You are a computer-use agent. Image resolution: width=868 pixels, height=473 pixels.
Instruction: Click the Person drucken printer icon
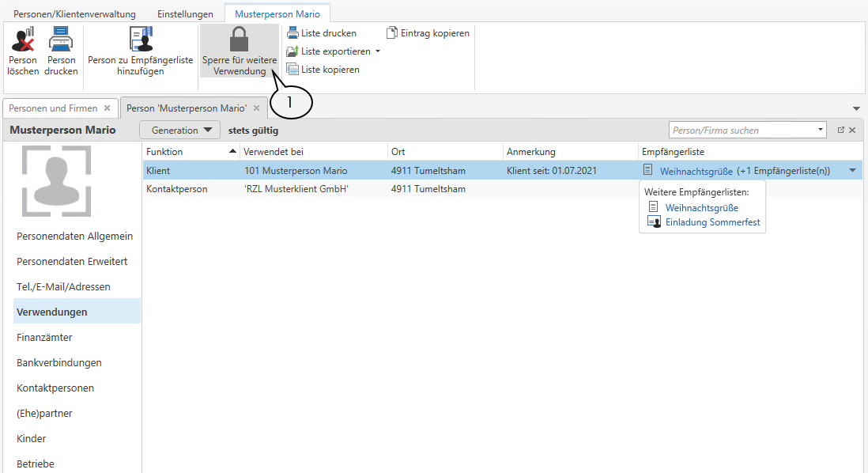pyautogui.click(x=61, y=39)
